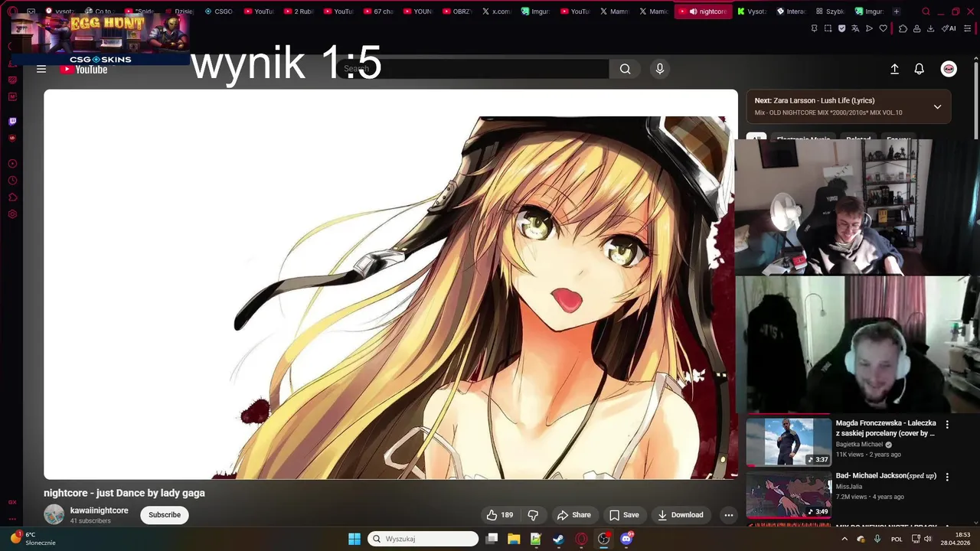Screen dimensions: 980x551
Task: Open history clock in Opera sidebar
Action: (x=12, y=181)
